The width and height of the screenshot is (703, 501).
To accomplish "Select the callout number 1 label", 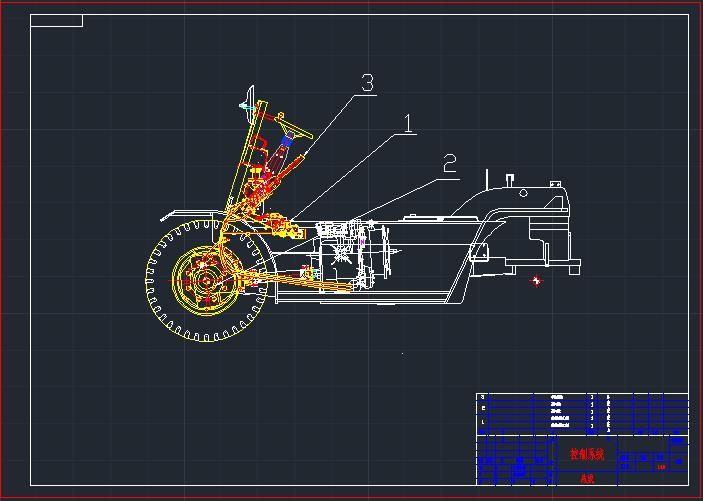I will coord(408,123).
